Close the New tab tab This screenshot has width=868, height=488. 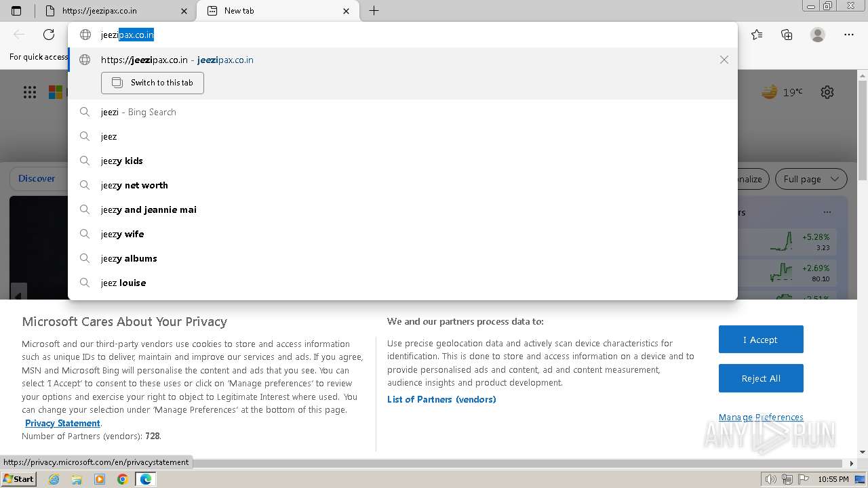tap(347, 11)
